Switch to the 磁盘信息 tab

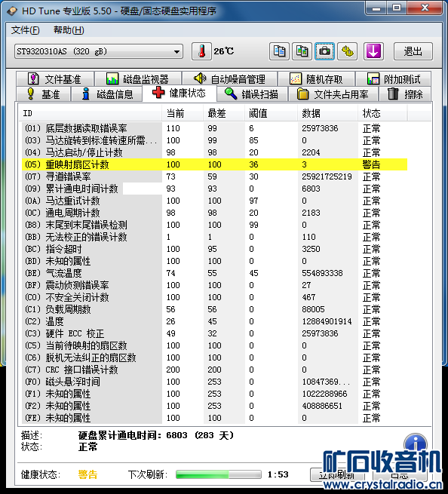[x=107, y=94]
